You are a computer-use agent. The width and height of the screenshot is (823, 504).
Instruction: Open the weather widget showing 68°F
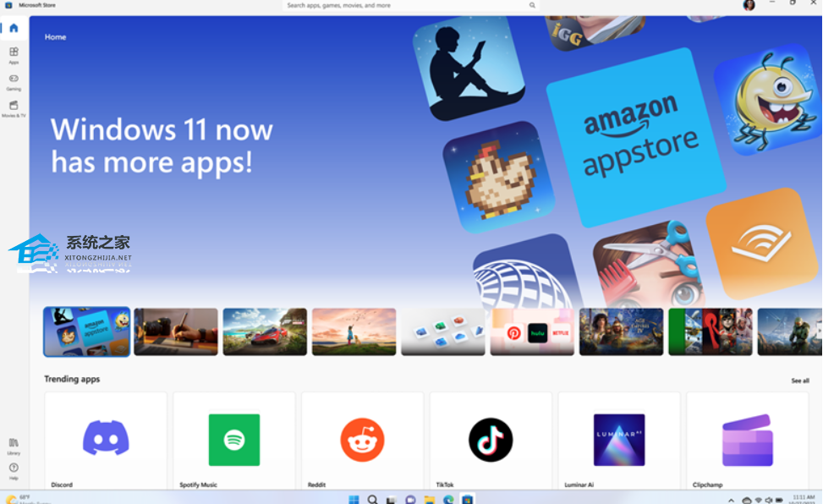(26, 499)
